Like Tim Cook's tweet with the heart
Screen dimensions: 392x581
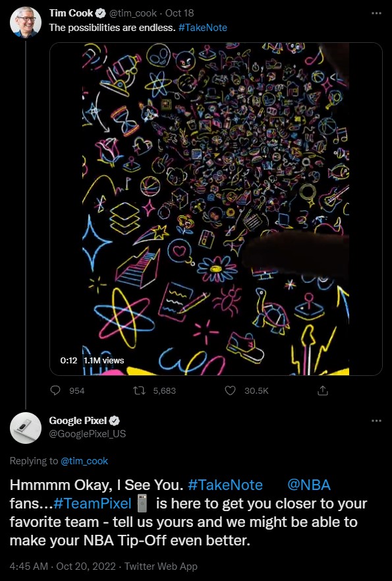coord(230,390)
